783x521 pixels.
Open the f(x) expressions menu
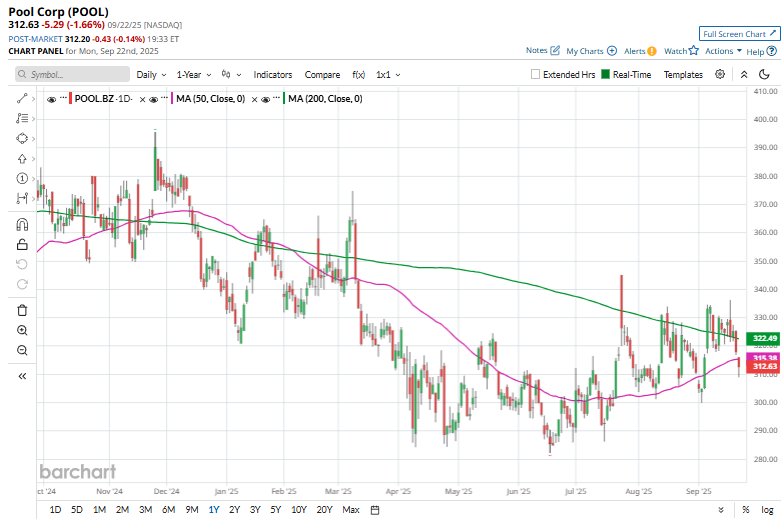(x=358, y=74)
